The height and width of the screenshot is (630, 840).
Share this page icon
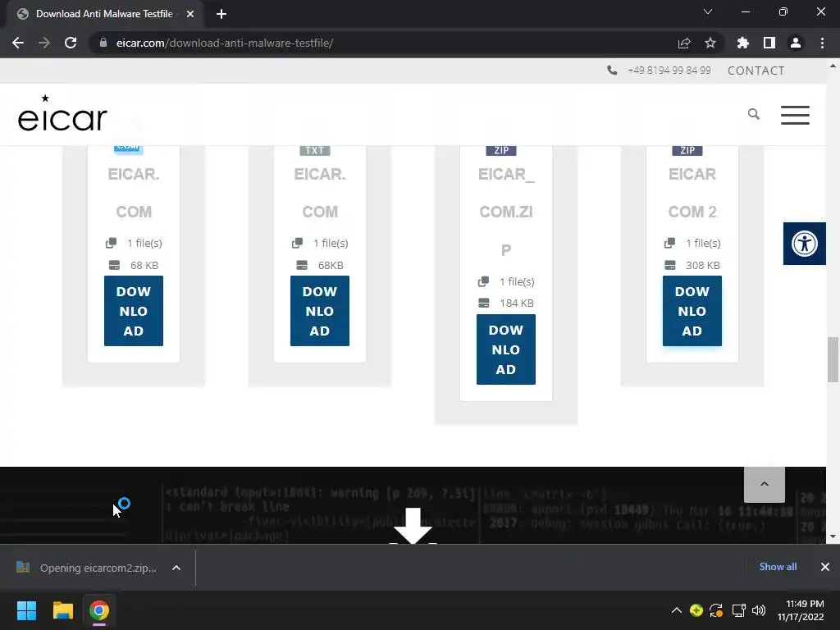684,43
